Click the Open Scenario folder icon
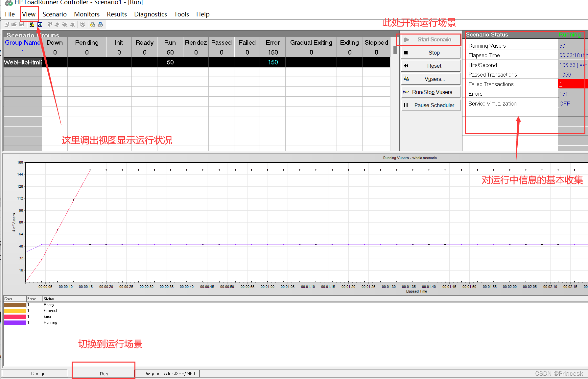 coord(14,24)
